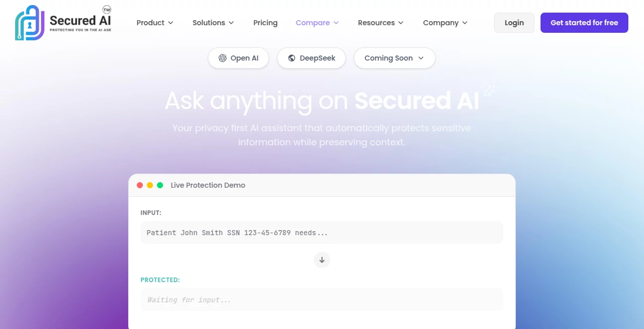This screenshot has height=329, width=644.
Task: Expand the Resources dropdown
Action: (x=380, y=23)
